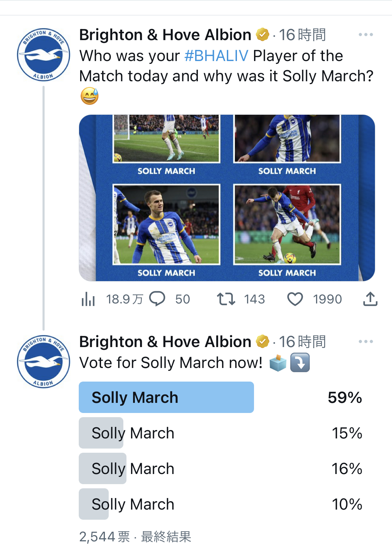Tap verified badge beside first tweet name
Image resolution: width=392 pixels, height=549 pixels.
(x=262, y=35)
